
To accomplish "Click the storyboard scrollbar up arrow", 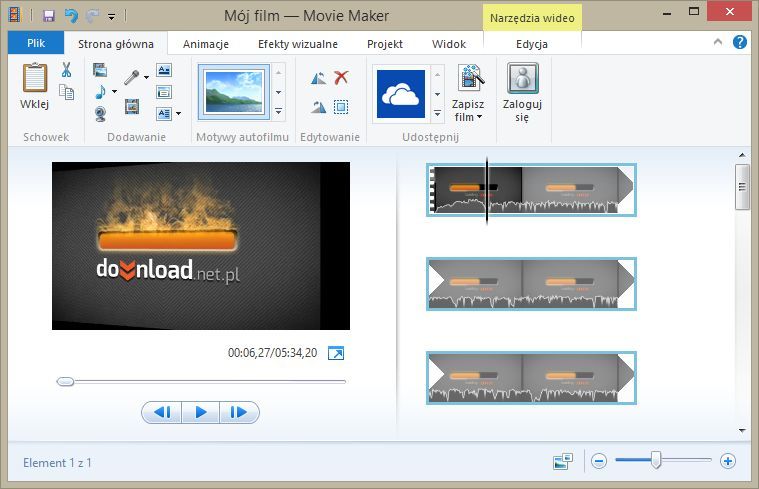I will (742, 155).
